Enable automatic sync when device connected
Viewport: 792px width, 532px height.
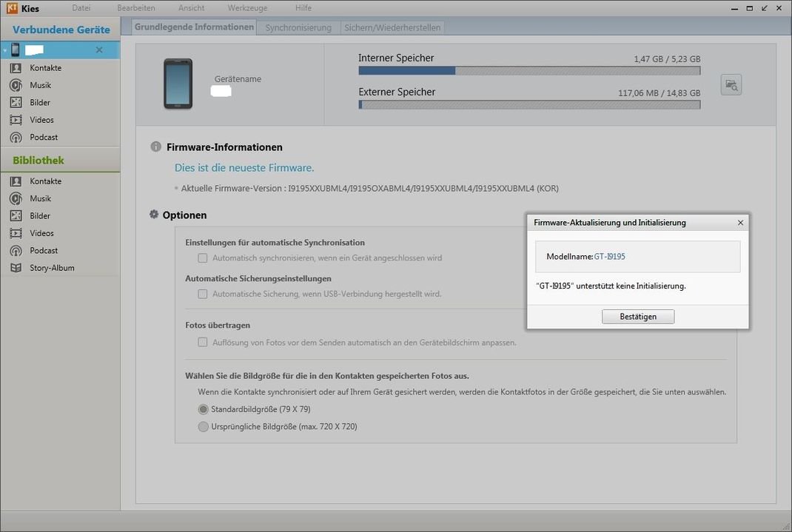pyautogui.click(x=203, y=258)
